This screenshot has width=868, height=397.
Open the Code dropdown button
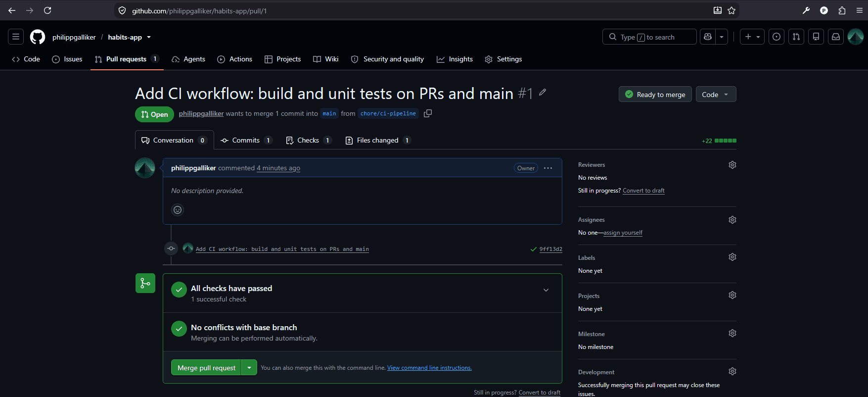[x=716, y=94]
